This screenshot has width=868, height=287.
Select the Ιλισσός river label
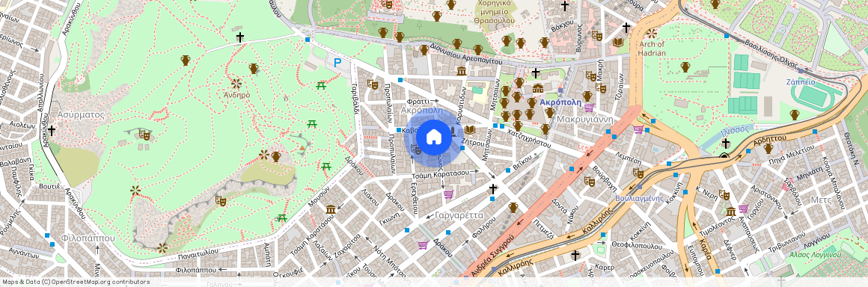[x=735, y=131]
